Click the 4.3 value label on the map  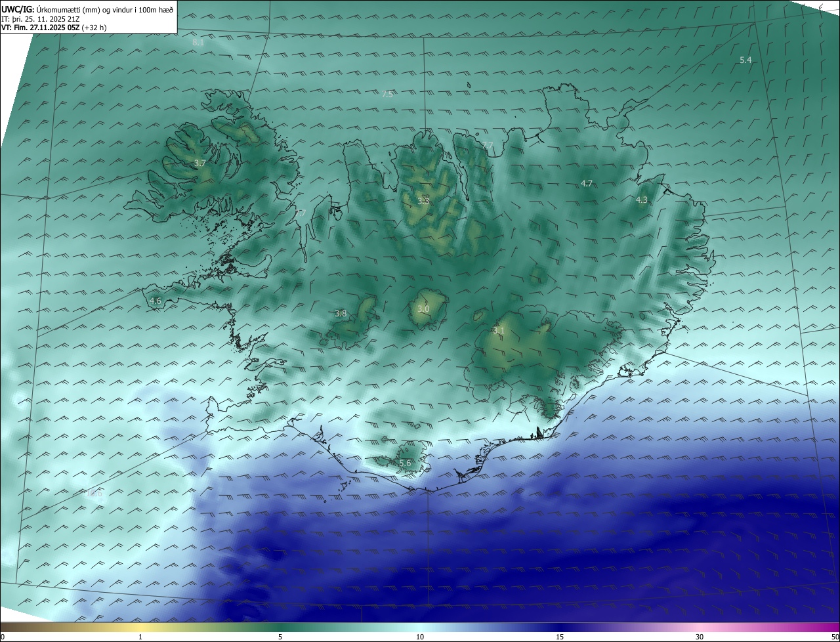(x=642, y=200)
